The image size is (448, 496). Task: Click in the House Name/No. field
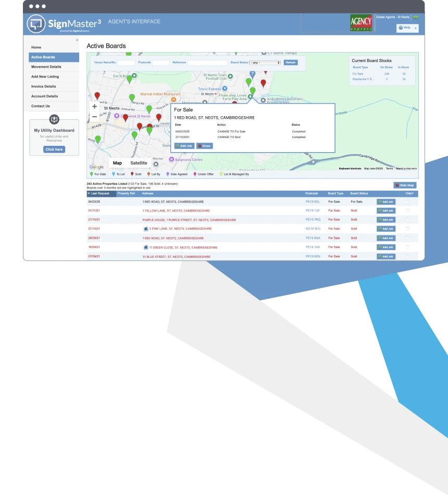126,63
